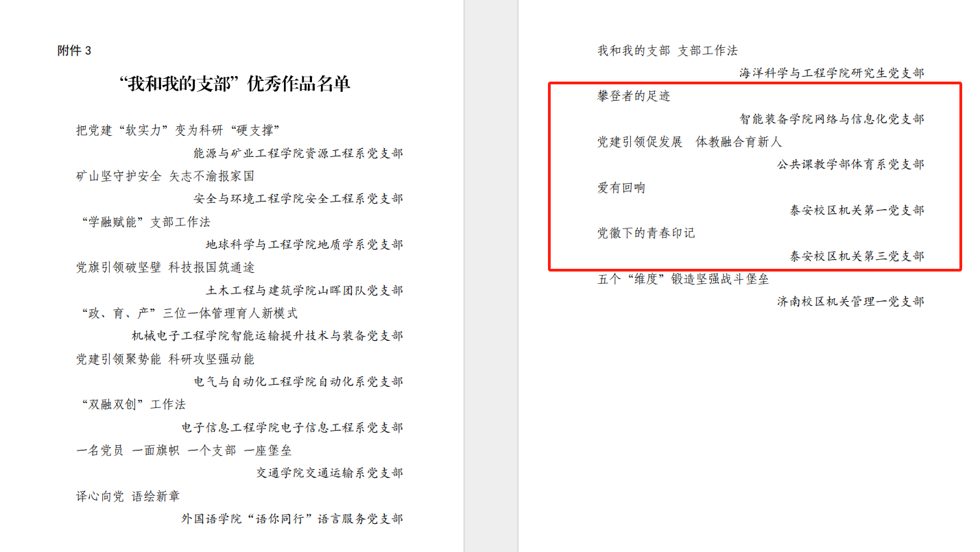This screenshot has width=980, height=552.
Task: Click the title '"我和我的支部"优秀作品名单'
Action: click(x=235, y=84)
